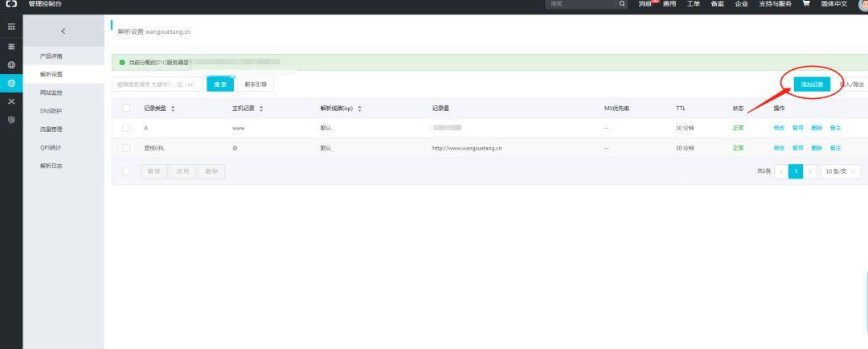Go to next page with the right arrow
Screen dimensions: 868x349
click(810, 172)
